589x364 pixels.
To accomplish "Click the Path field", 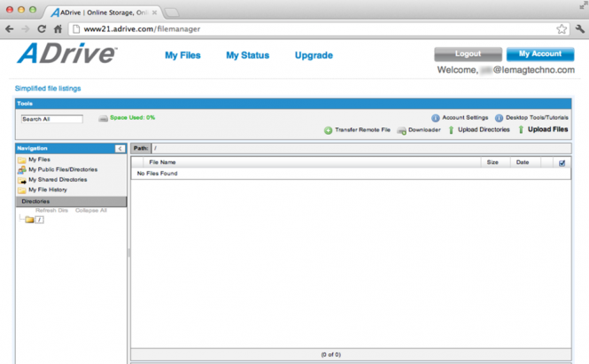I will click(x=361, y=149).
